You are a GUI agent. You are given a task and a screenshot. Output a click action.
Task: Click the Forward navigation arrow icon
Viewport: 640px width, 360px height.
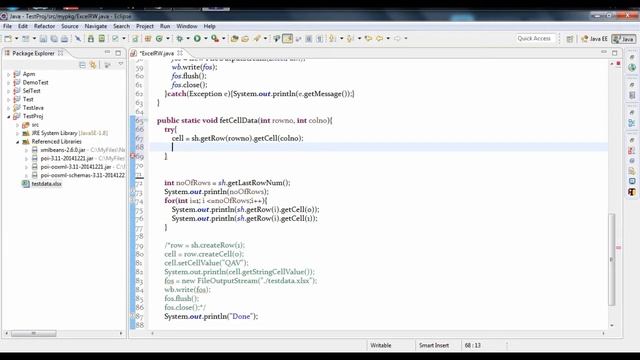point(398,38)
